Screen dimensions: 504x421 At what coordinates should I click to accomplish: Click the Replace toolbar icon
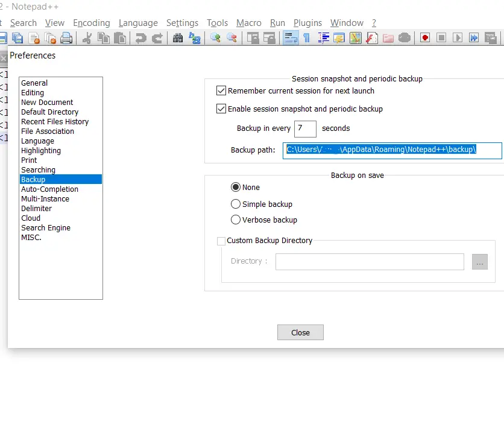point(195,38)
